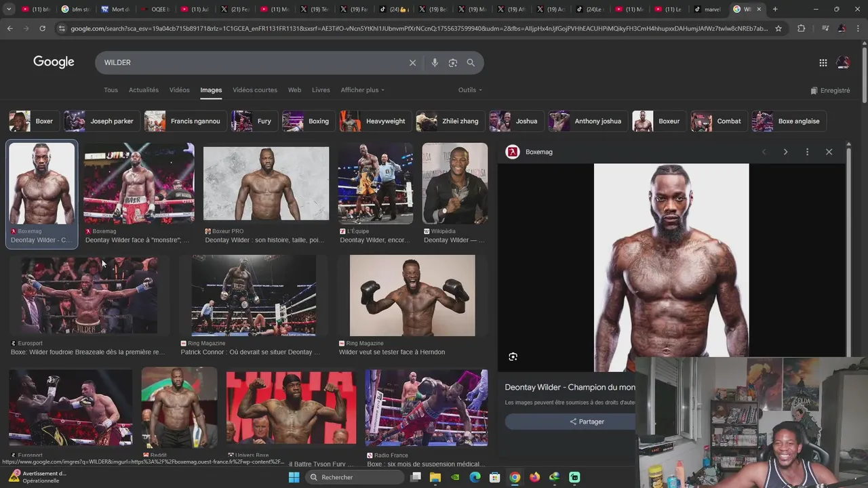The width and height of the screenshot is (868, 488).
Task: Select the Anthony joshua filter chip
Action: click(x=588, y=121)
